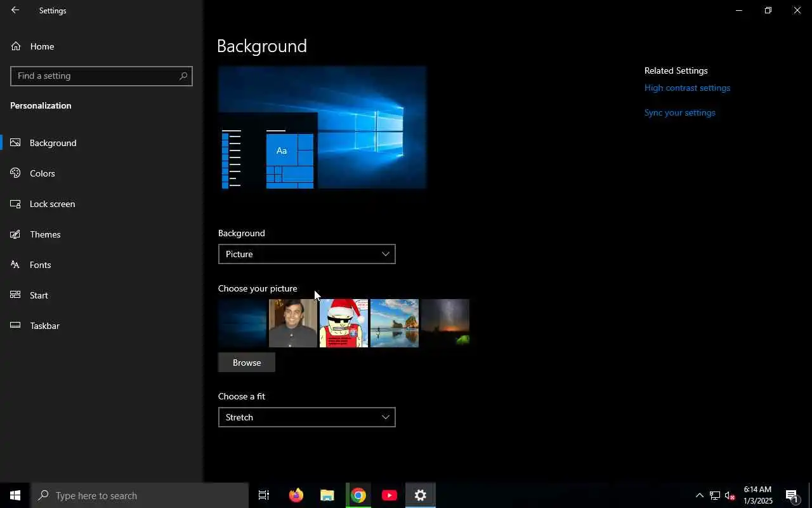Open the network status tray icon
Screen dimensions: 812x508
(714, 495)
